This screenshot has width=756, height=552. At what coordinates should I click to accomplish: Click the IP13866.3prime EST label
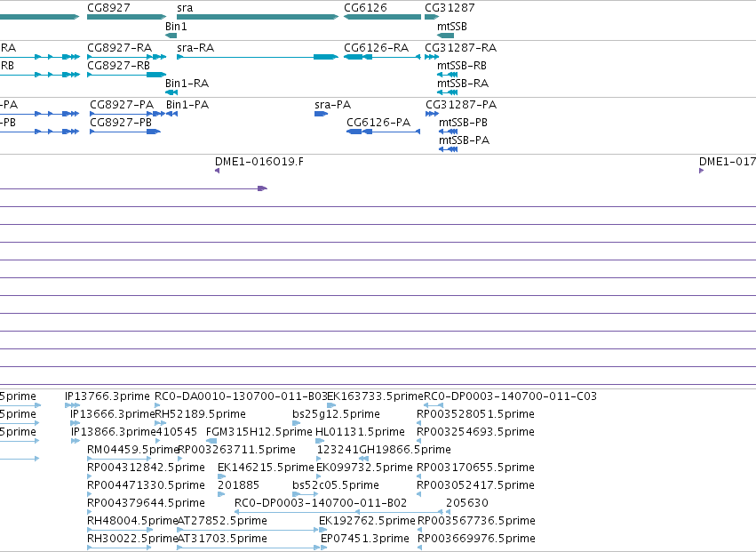tap(114, 431)
